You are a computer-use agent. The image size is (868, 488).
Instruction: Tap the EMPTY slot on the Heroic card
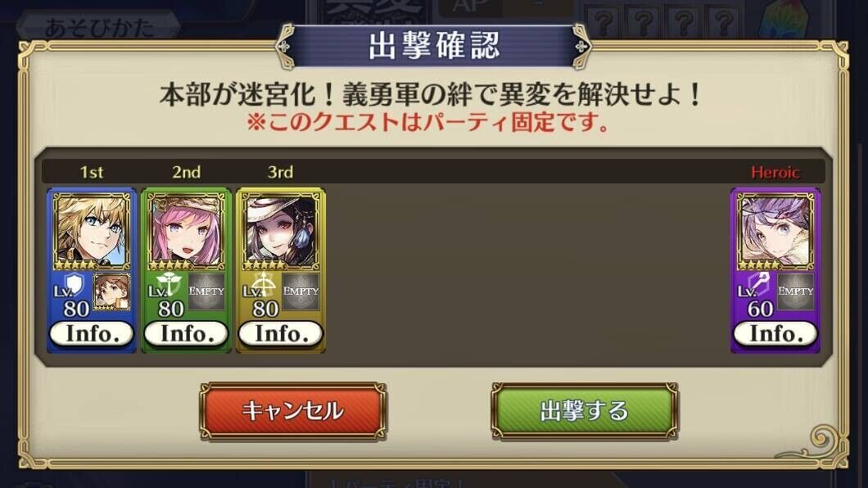click(795, 291)
